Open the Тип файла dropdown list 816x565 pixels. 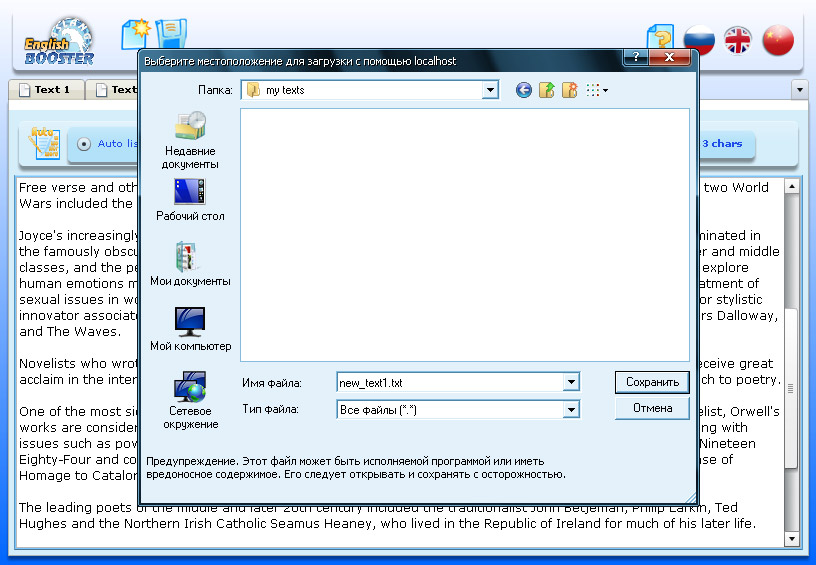tap(571, 409)
